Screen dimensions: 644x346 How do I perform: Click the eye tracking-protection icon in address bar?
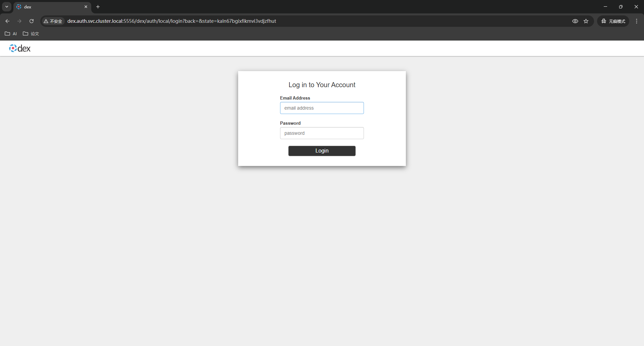pos(575,21)
